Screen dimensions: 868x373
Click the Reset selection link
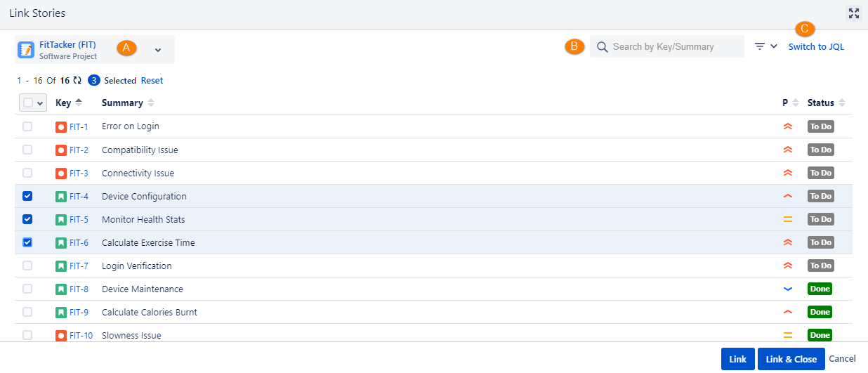coord(152,81)
